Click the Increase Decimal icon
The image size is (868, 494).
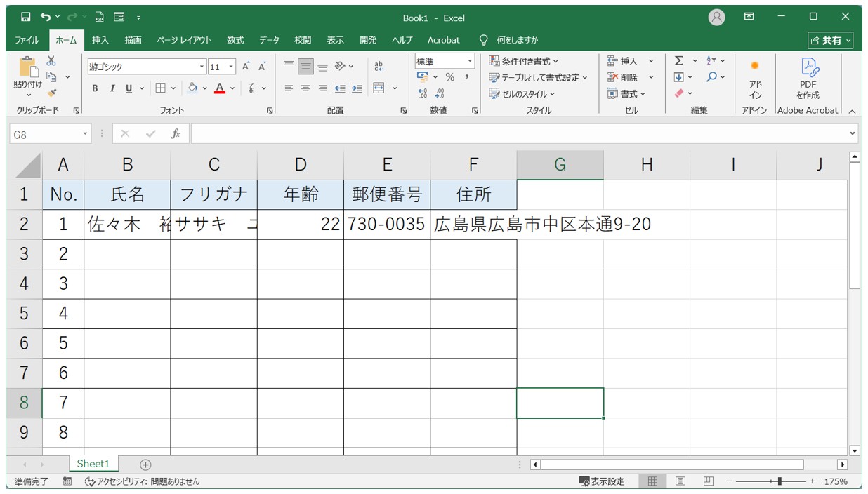click(423, 93)
